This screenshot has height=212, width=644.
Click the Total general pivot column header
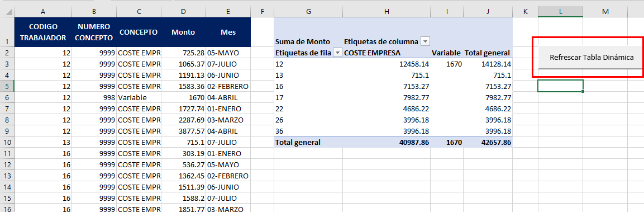[488, 53]
